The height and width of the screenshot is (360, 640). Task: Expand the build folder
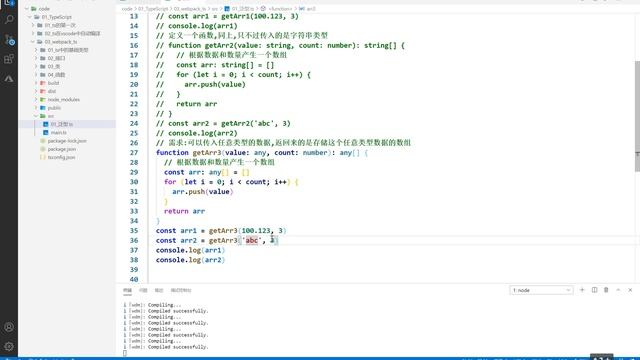tap(36, 83)
